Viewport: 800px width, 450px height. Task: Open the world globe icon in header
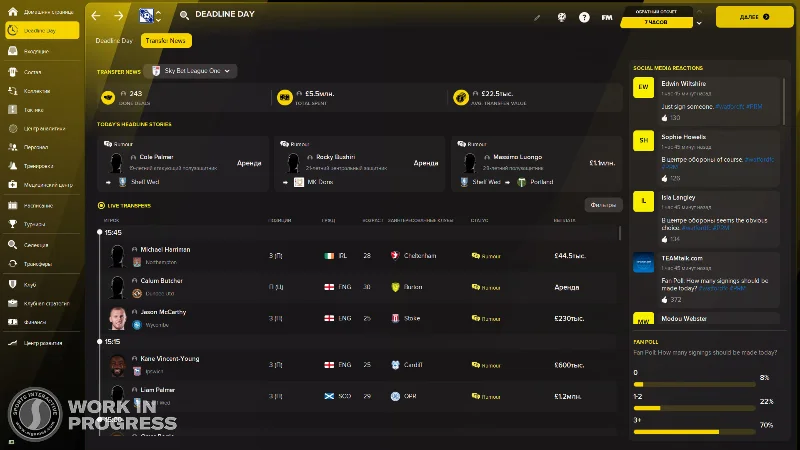pos(562,17)
